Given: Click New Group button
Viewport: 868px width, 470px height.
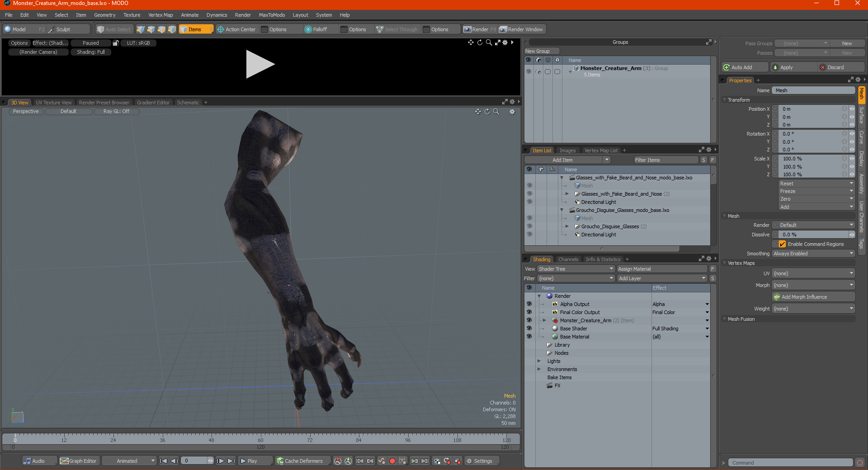Looking at the screenshot, I should [542, 51].
